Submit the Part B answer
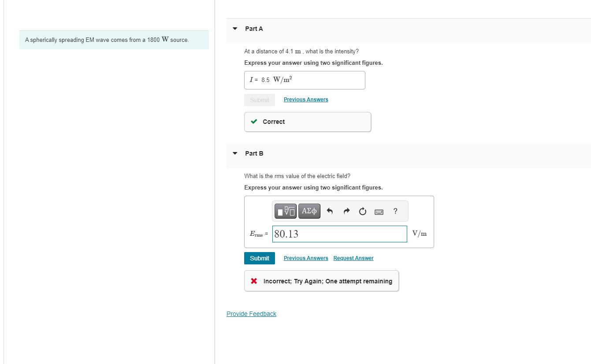 [x=260, y=258]
